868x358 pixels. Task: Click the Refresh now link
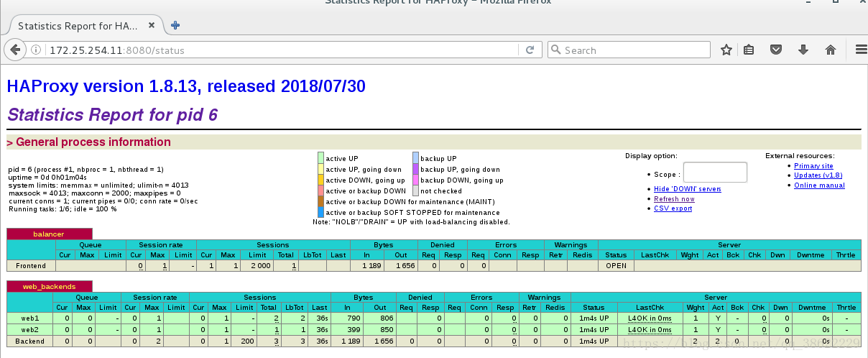674,199
